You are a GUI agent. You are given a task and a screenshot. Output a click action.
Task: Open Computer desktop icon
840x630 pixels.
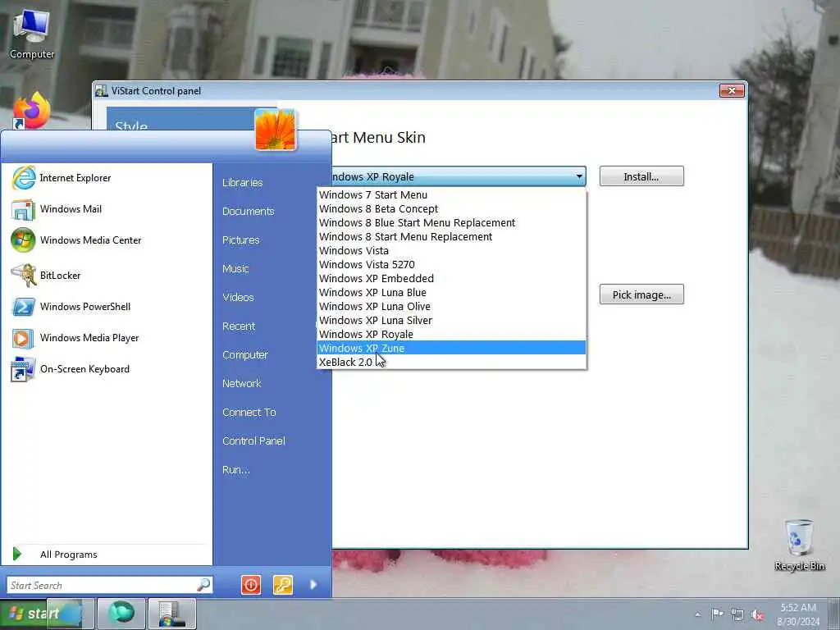pyautogui.click(x=32, y=34)
